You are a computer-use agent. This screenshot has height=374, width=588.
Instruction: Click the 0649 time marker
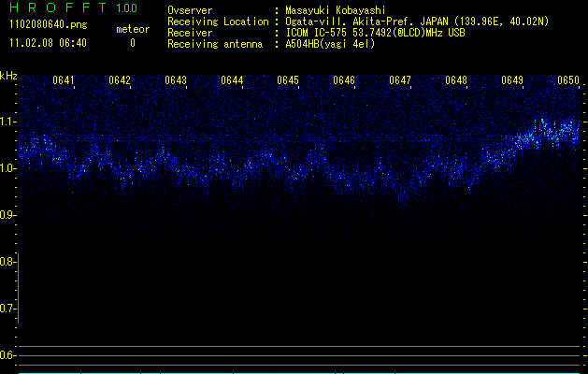pos(512,80)
